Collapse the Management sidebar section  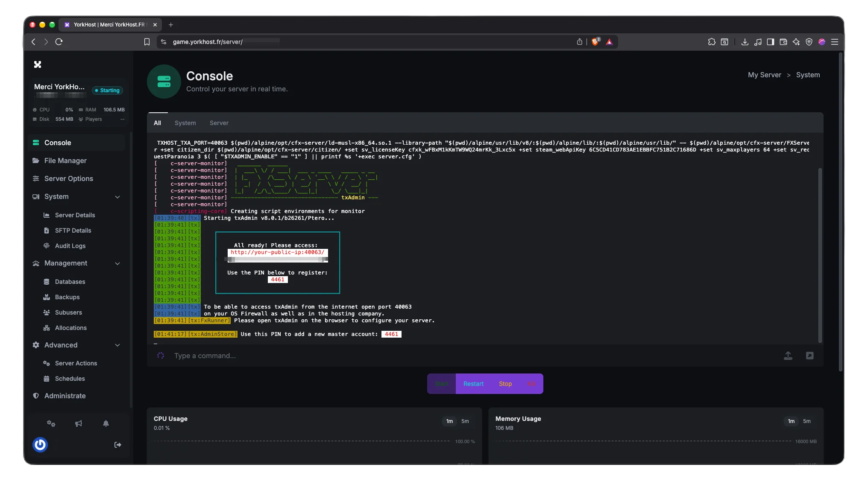coord(117,263)
